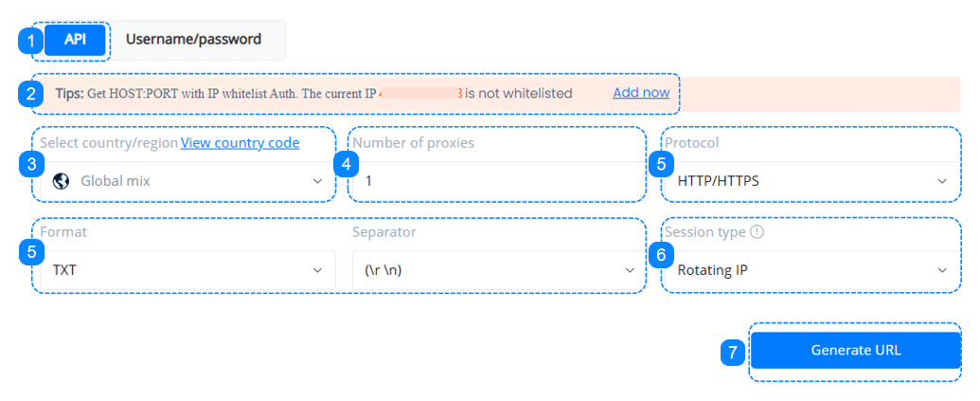This screenshot has height=401, width=980.
Task: Click the step 5 badge beside Protocol
Action: [660, 164]
